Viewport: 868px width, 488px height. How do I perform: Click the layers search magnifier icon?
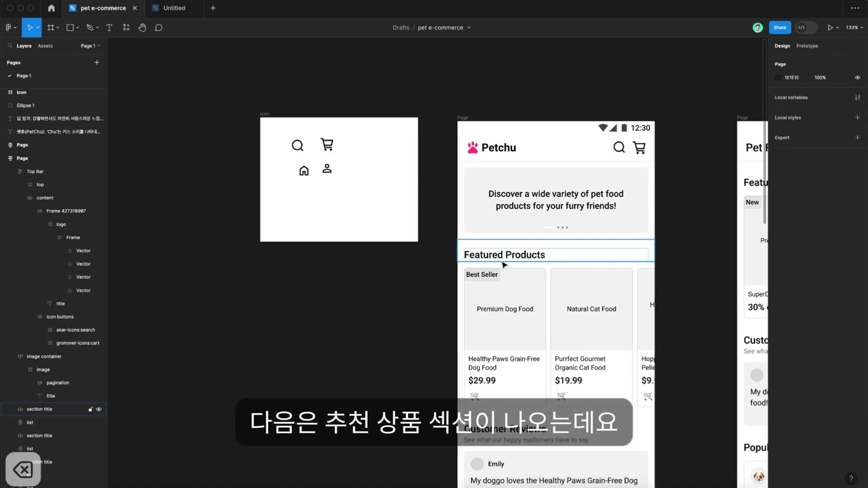click(x=10, y=46)
